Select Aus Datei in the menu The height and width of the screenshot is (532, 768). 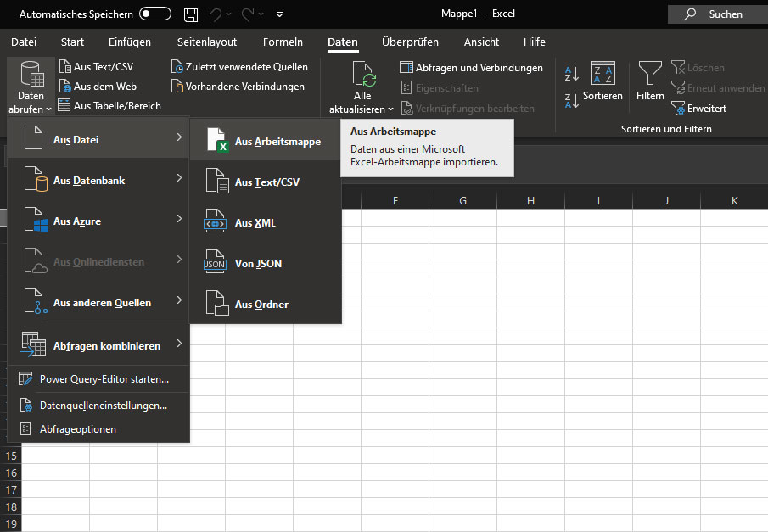coord(99,137)
